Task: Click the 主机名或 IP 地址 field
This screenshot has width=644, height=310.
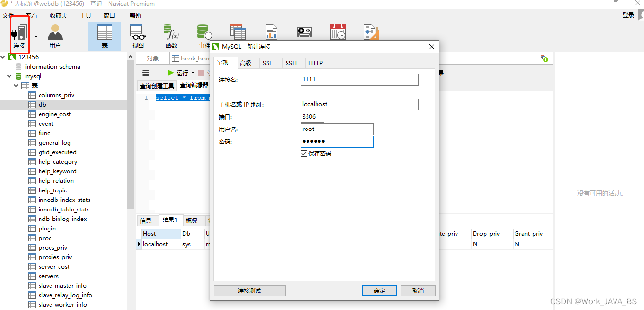Action: pos(360,104)
